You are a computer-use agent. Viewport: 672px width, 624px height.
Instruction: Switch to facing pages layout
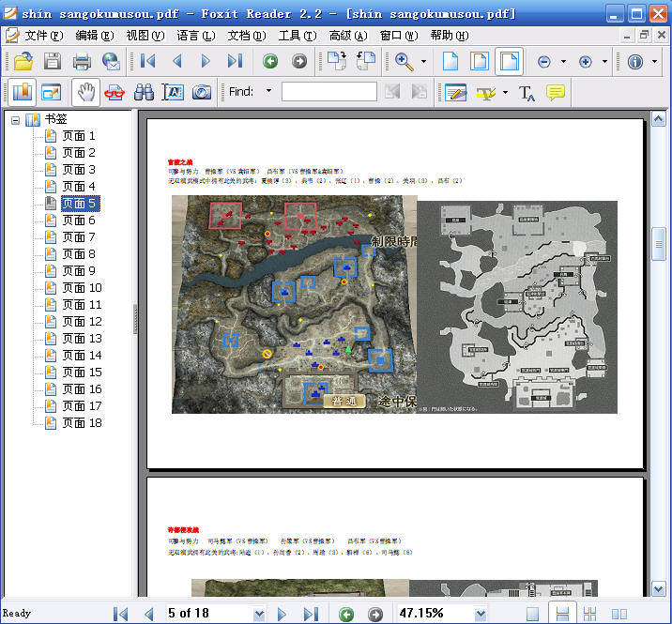pos(619,614)
